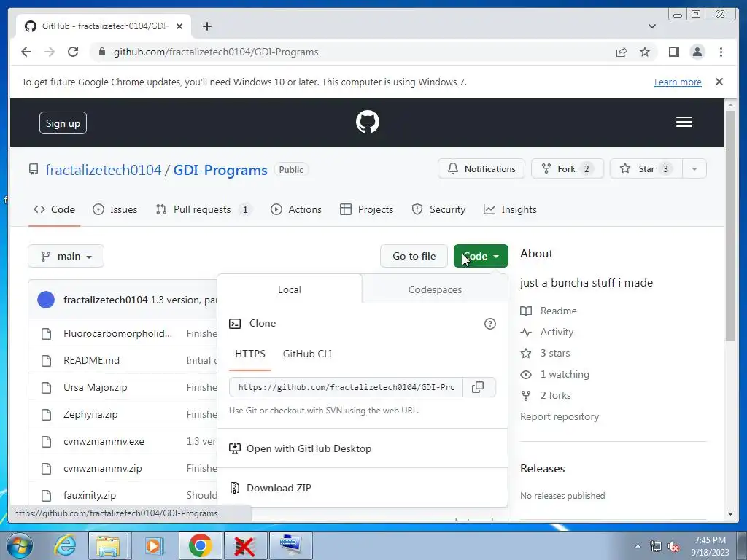Click Go to file button
Image resolution: width=747 pixels, height=560 pixels.
(414, 256)
